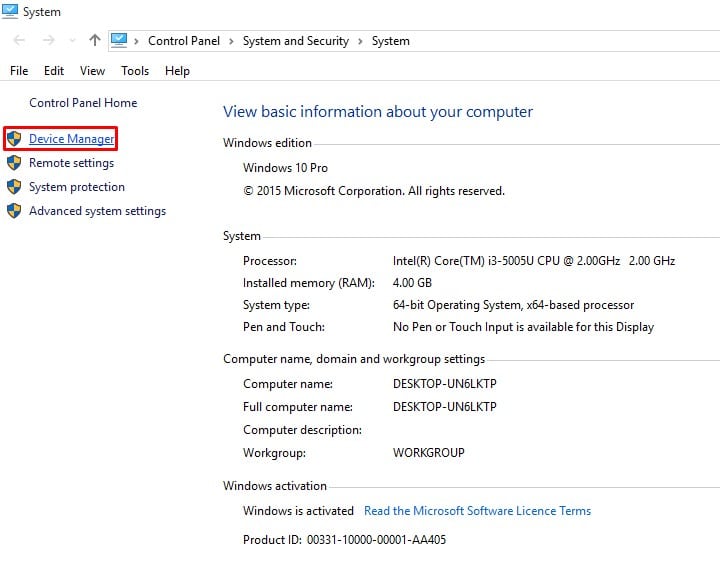The image size is (720, 562).
Task: Open the System protection link
Action: pos(77,187)
